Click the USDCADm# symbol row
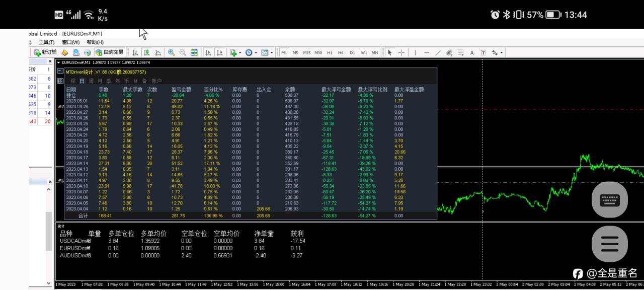Image resolution: width=644 pixels, height=290 pixels. tap(184, 241)
